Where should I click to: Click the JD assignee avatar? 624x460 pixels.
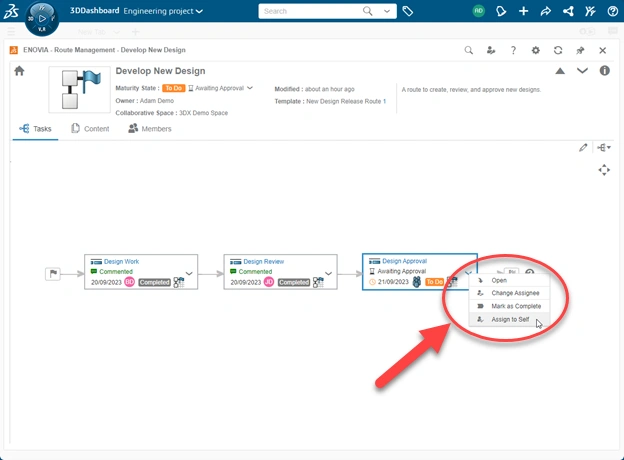[x=269, y=282]
